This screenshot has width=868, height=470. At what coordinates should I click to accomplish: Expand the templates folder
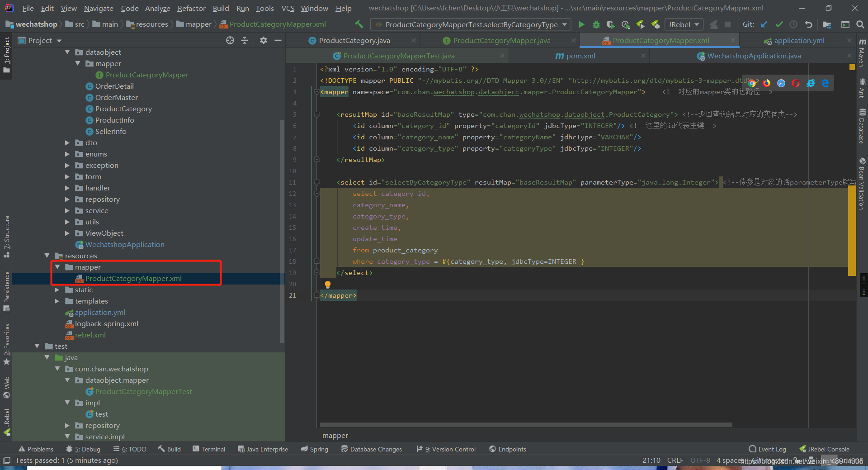point(57,301)
